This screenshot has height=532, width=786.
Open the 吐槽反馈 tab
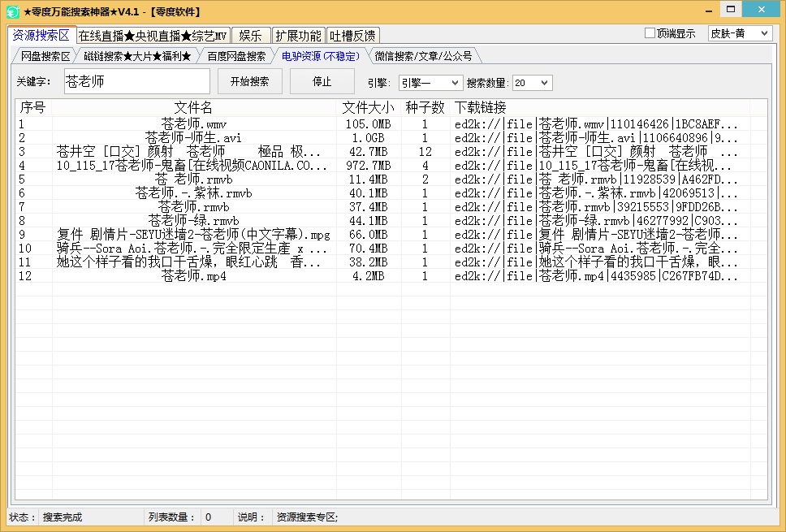point(352,36)
